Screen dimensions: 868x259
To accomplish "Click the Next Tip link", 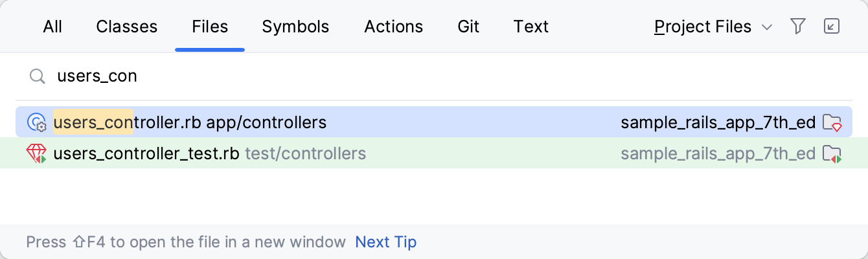I will [x=386, y=242].
